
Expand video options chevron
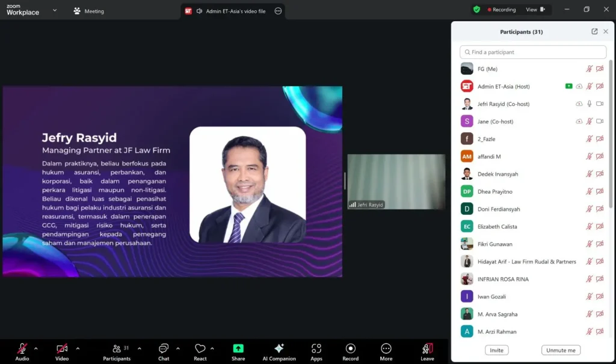78,348
